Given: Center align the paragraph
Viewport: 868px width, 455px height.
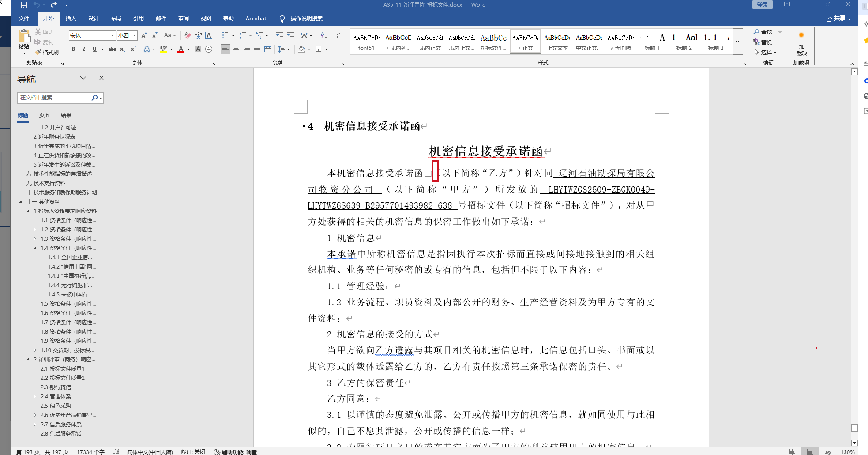Looking at the screenshot, I should 236,49.
